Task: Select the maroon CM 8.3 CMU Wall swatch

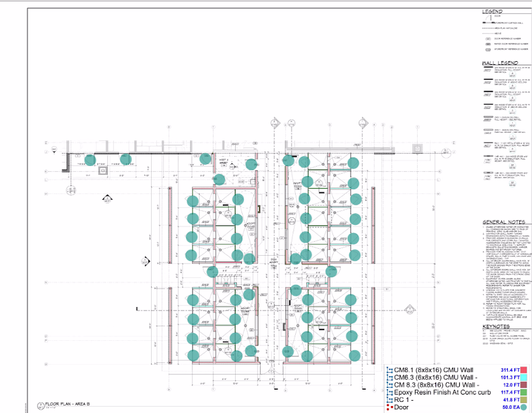Action: (524, 385)
